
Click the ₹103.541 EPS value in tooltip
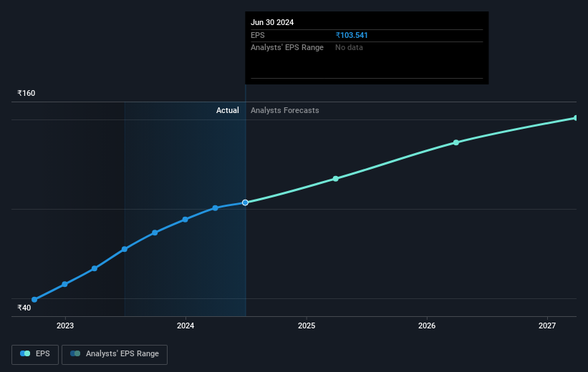pos(352,35)
